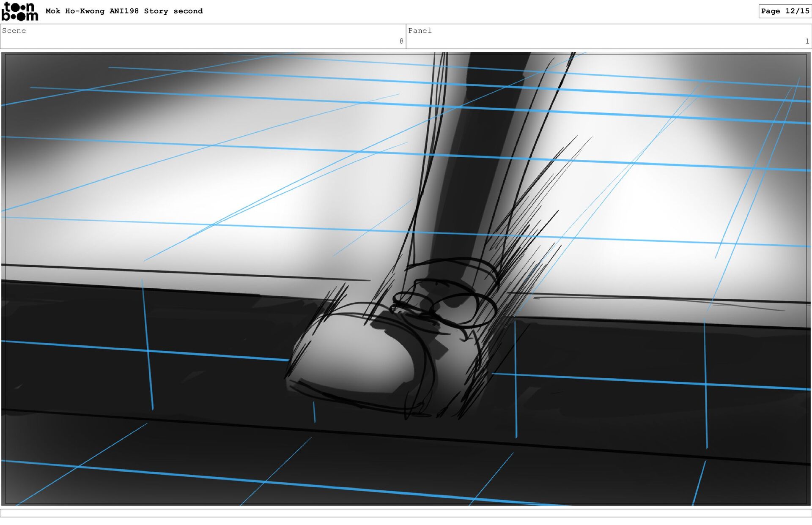Screen dimensions: 812x525
Task: Click the empty caption field below the panel
Action: [406, 513]
